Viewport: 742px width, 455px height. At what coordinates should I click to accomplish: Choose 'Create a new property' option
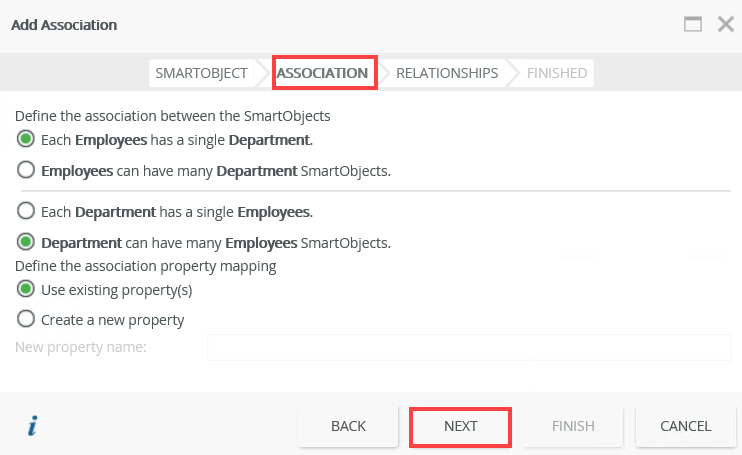(26, 320)
